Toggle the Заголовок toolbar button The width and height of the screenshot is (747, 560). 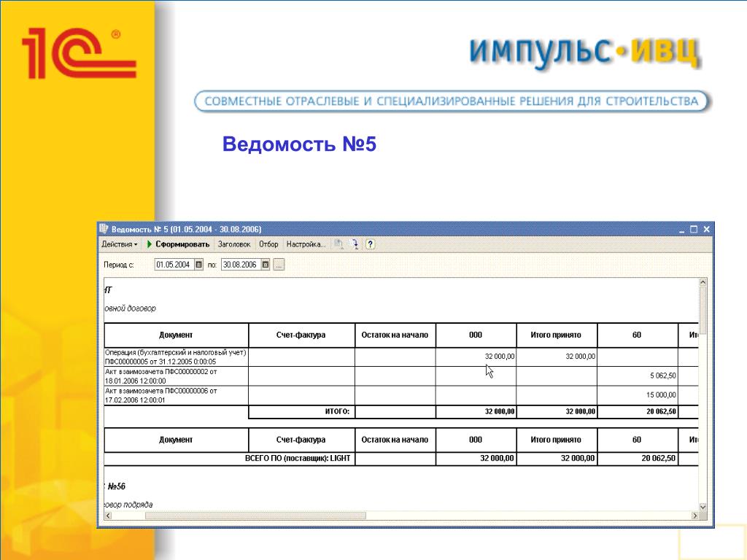tap(234, 244)
